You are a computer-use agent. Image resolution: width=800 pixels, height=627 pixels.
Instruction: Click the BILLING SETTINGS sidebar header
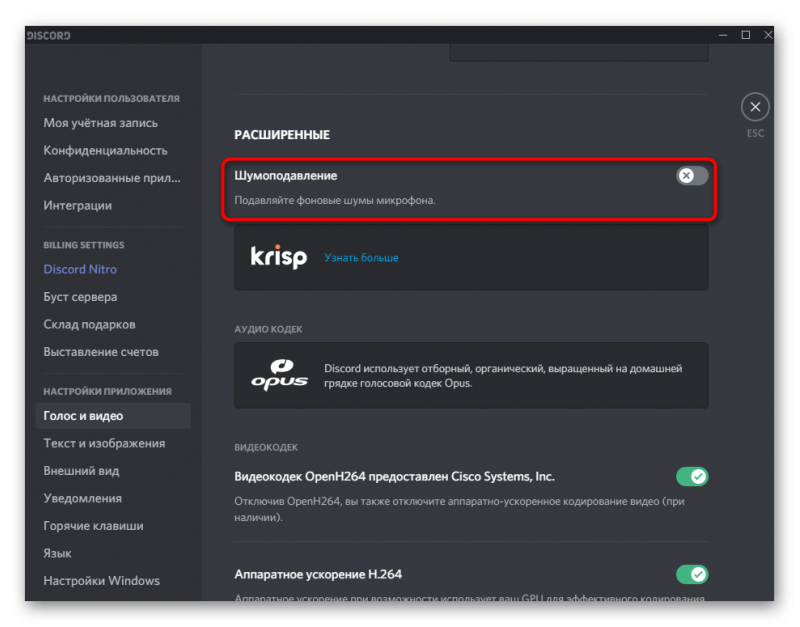[84, 245]
